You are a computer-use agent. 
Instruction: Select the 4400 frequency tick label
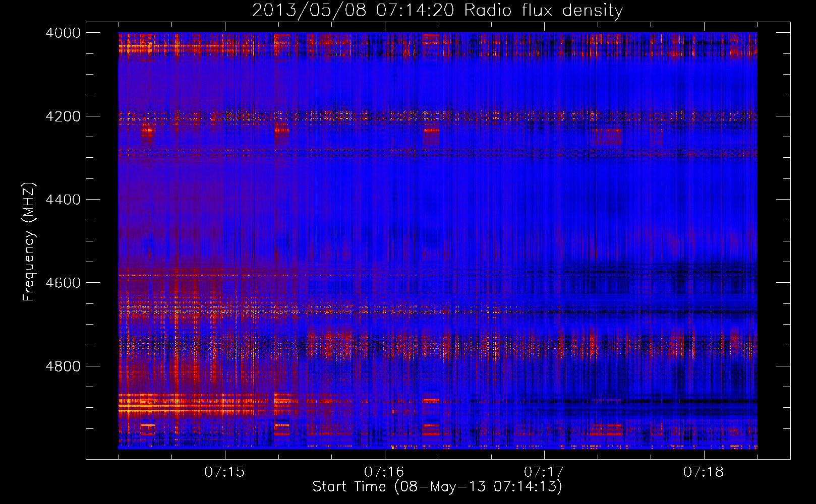point(63,200)
